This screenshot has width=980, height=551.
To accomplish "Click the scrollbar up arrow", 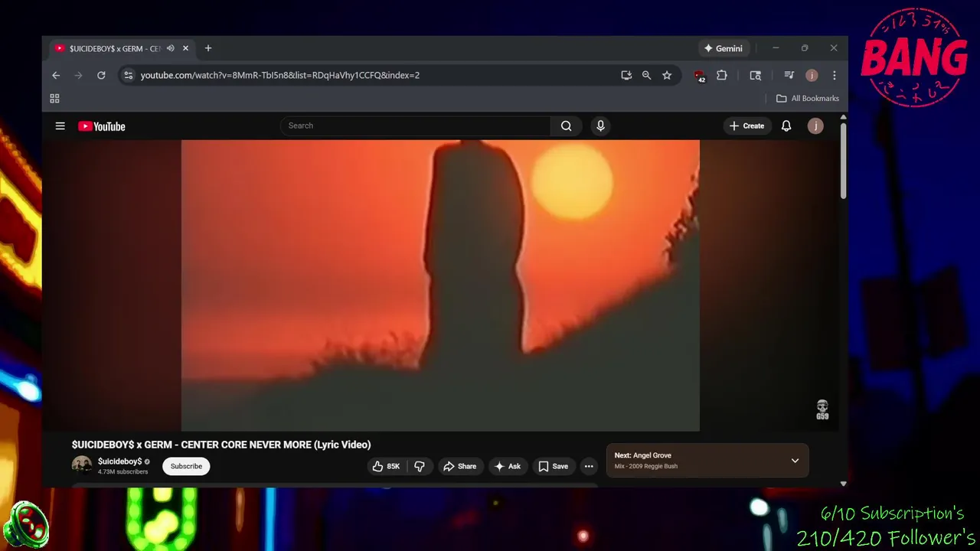I will pos(843,117).
